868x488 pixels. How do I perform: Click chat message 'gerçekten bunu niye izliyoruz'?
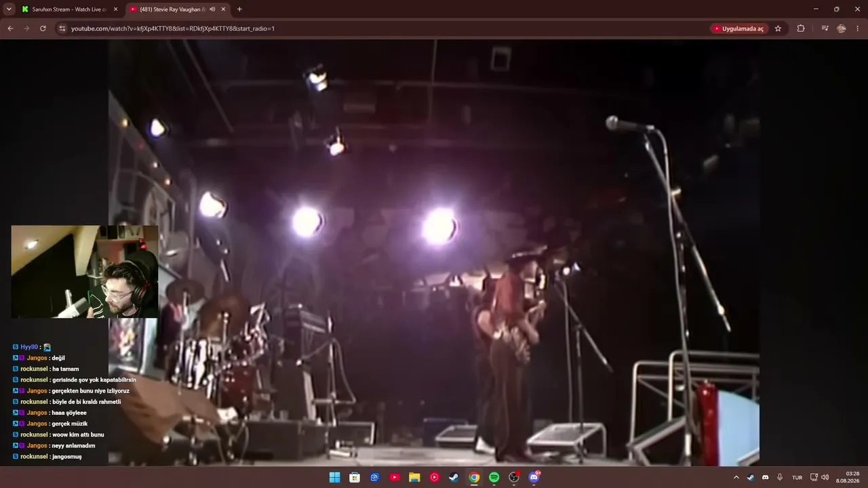click(x=90, y=391)
